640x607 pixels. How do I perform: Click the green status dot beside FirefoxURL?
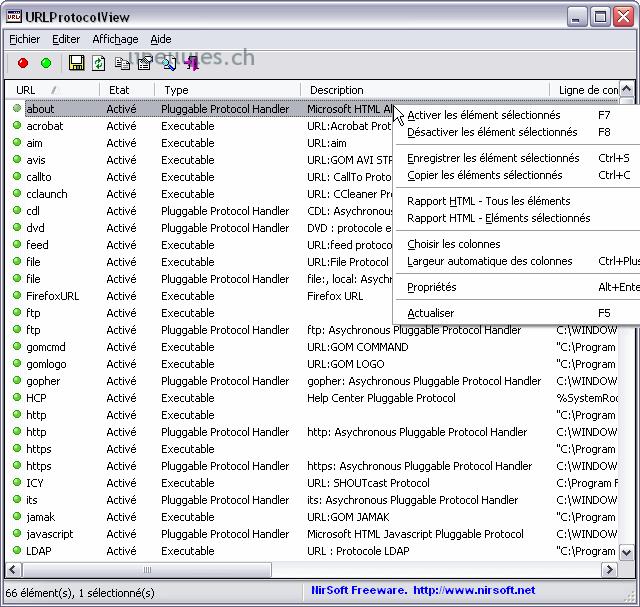click(17, 295)
